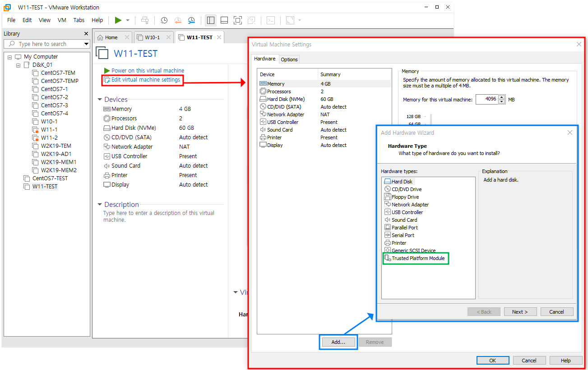The height and width of the screenshot is (370, 588).
Task: Click the green Power On play toolbar icon
Action: (118, 20)
